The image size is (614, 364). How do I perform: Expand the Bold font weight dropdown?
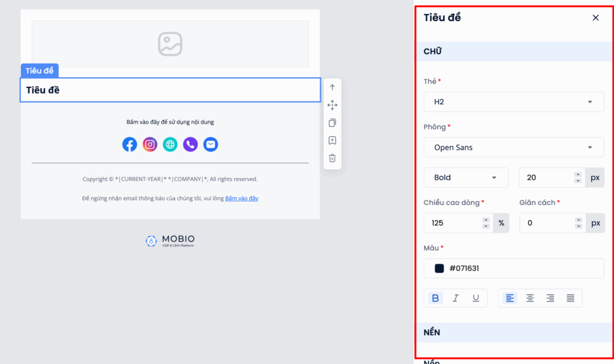466,178
